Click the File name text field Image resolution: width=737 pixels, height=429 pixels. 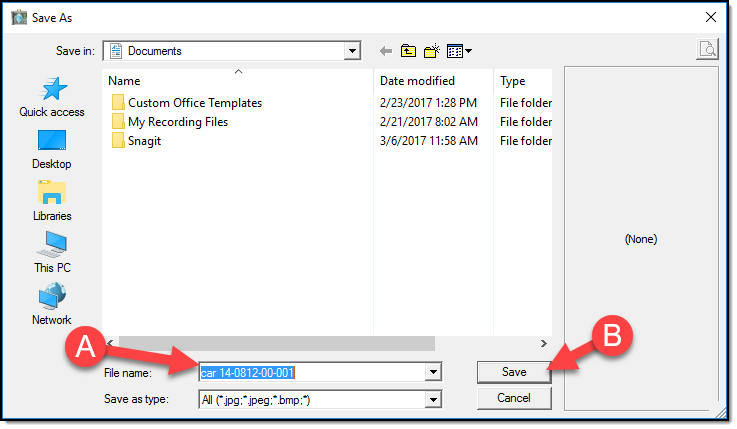(311, 373)
